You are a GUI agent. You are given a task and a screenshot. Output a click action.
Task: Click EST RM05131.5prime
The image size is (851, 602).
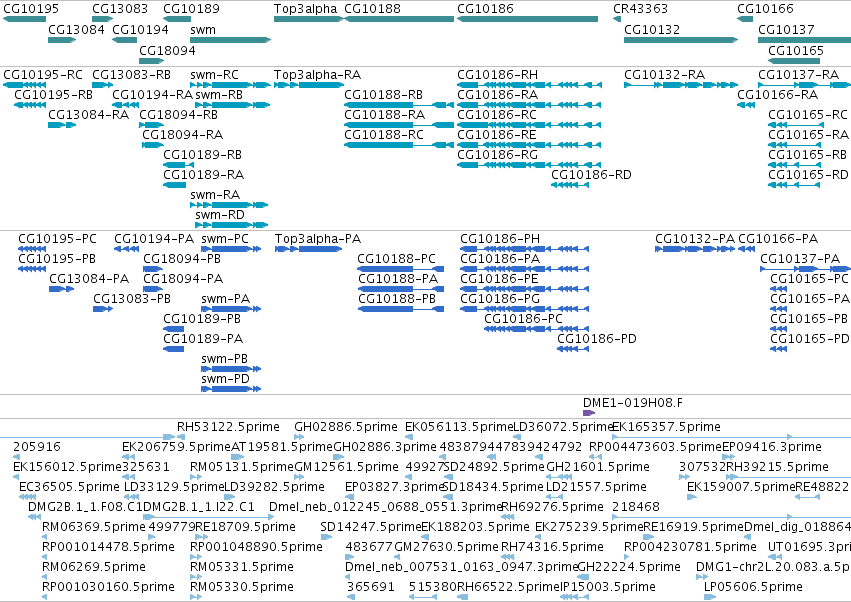242,467
